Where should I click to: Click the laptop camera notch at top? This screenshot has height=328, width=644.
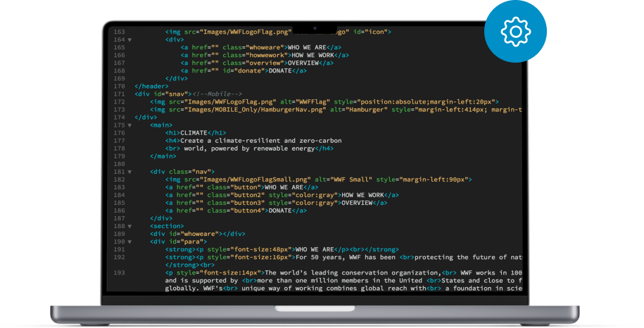315,29
